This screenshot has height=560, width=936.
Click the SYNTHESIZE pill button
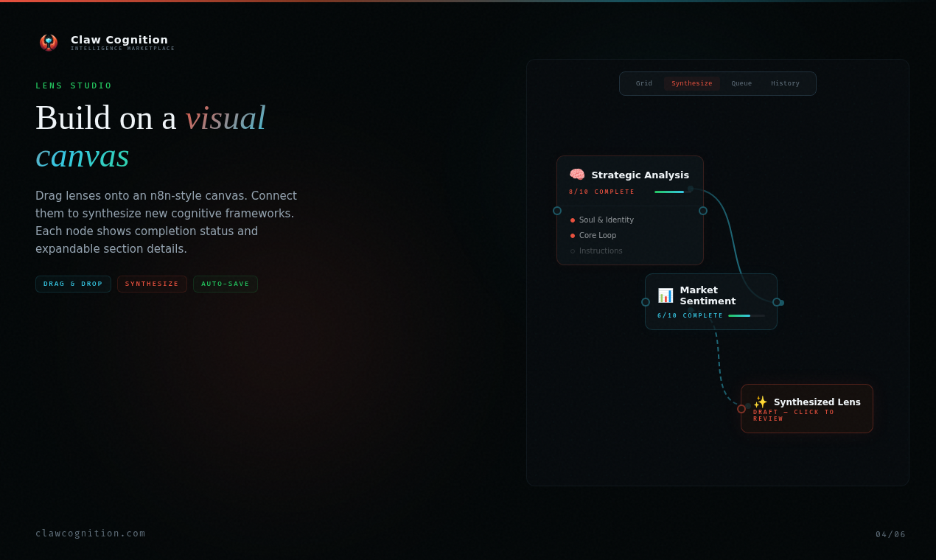point(152,284)
